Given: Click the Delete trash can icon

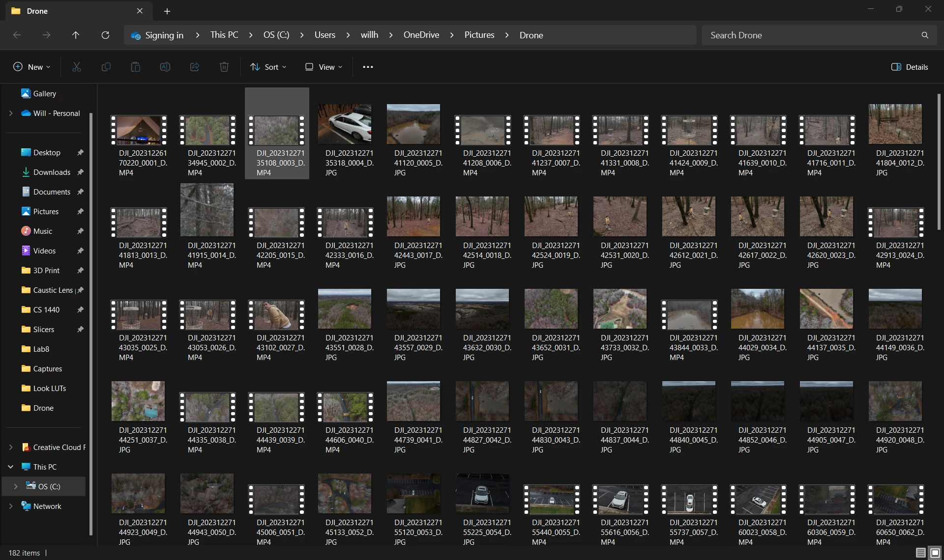Looking at the screenshot, I should [224, 67].
